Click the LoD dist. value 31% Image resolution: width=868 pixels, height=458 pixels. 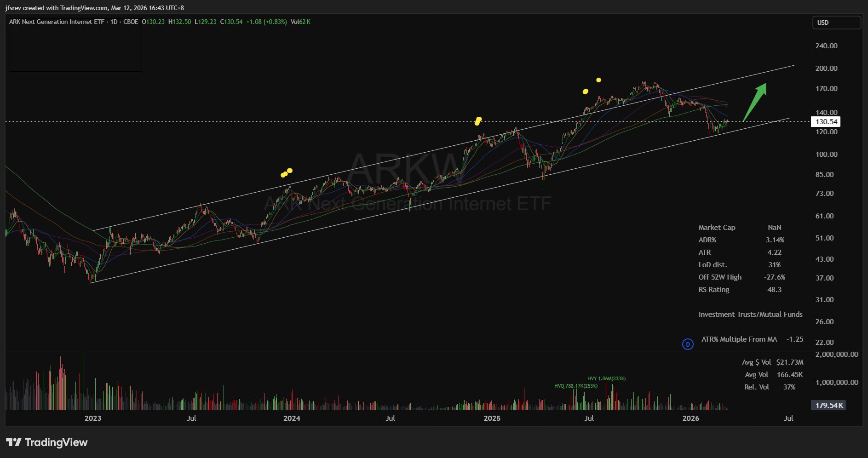point(775,264)
